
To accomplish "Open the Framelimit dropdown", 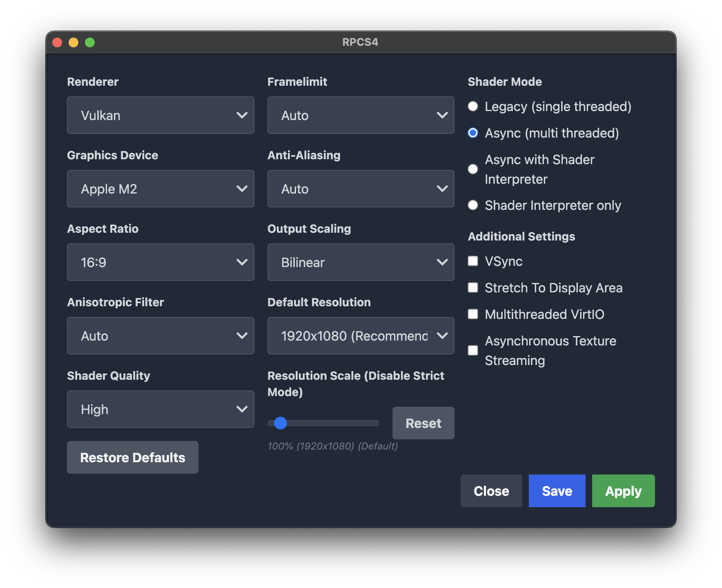I will (361, 115).
